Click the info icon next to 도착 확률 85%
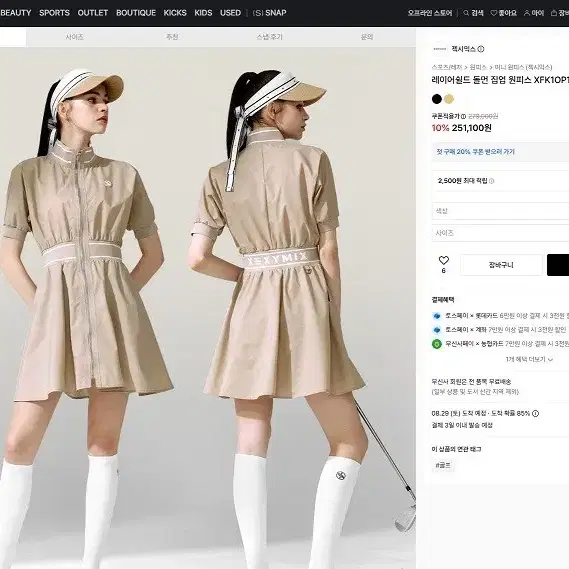Viewport: 569px width, 569px height. click(x=535, y=413)
